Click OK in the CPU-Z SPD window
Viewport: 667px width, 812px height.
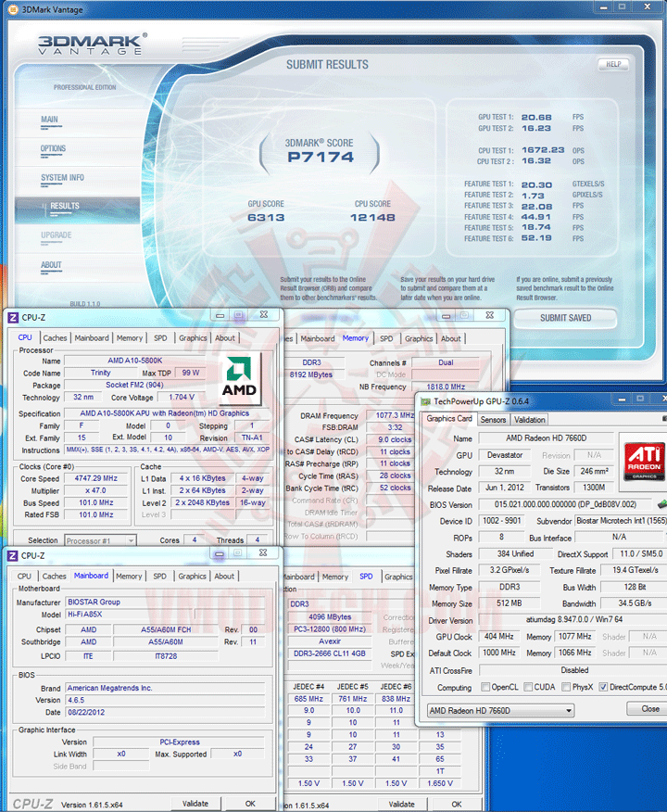pyautogui.click(x=456, y=805)
